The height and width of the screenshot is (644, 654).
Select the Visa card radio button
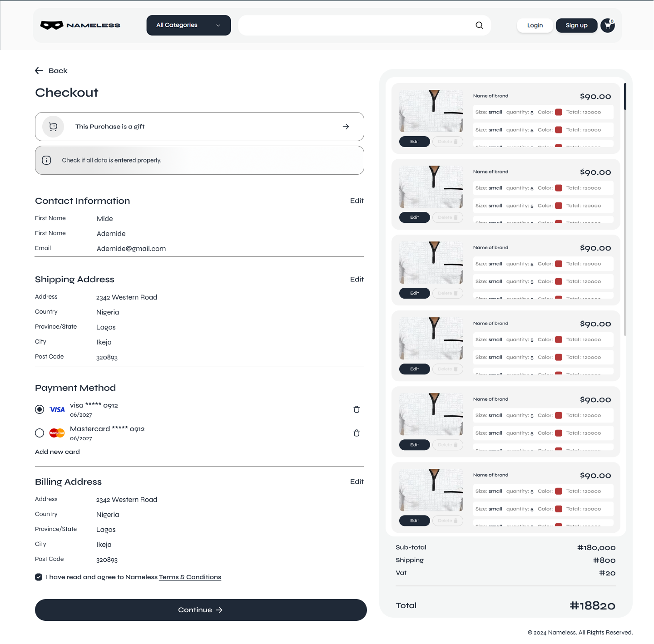40,409
